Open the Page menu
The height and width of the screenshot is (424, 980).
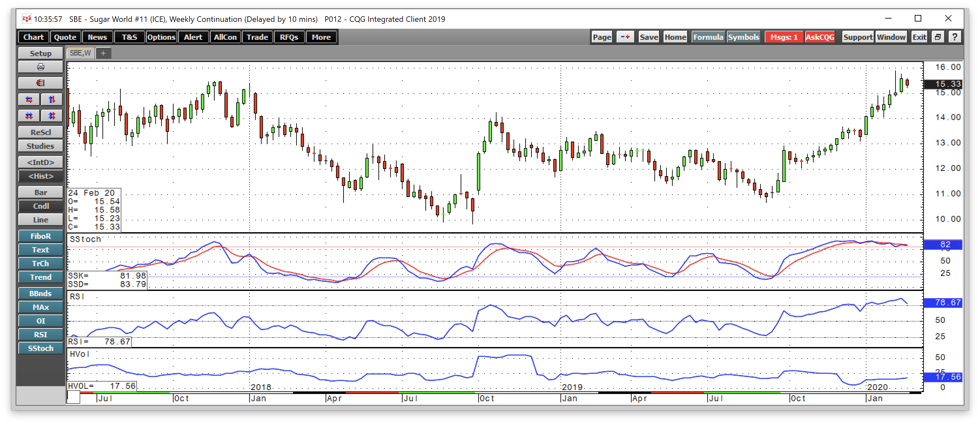pos(602,37)
